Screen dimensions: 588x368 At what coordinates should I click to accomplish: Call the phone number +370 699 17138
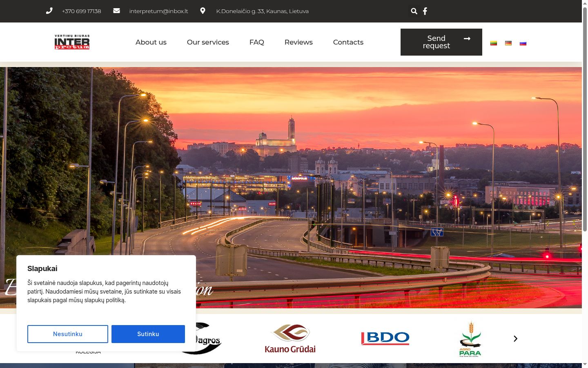pos(81,11)
